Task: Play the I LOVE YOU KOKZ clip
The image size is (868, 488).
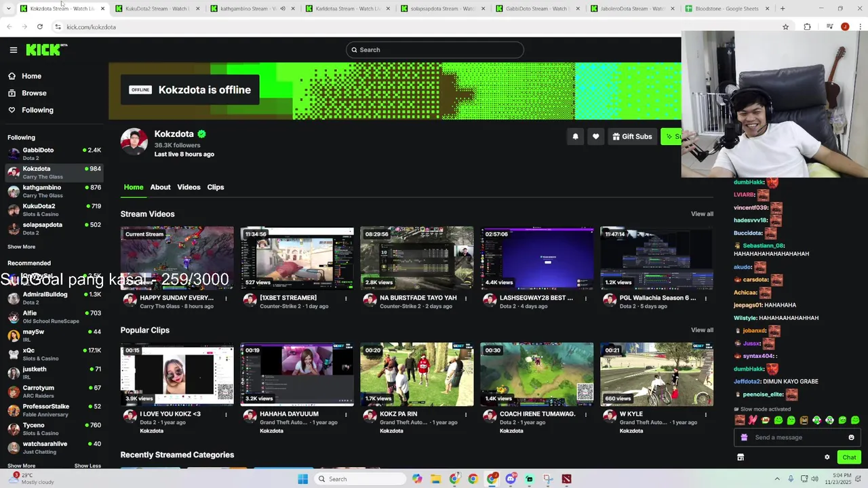Action: [177, 374]
